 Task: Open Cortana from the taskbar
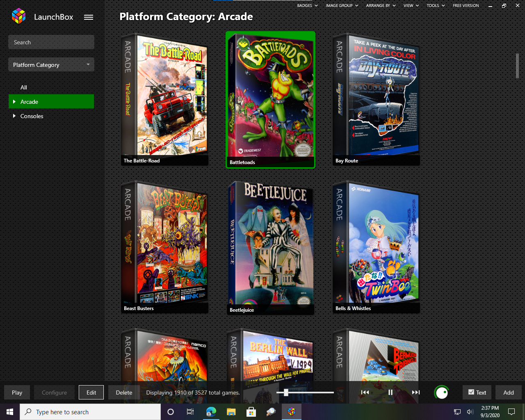(171, 412)
